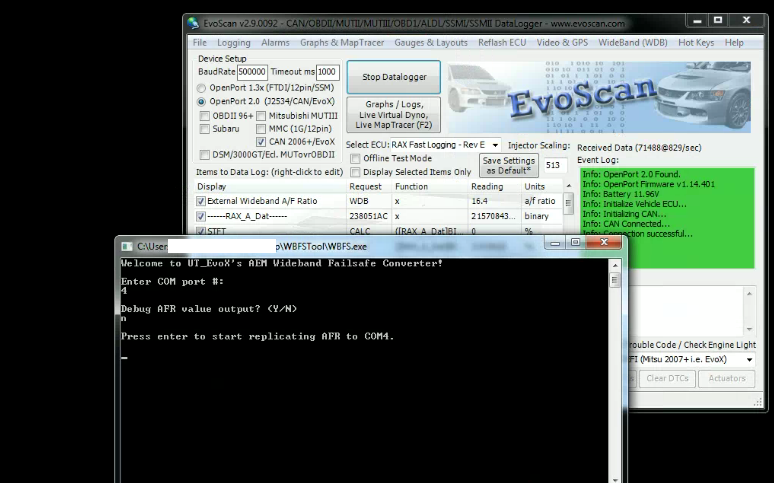This screenshot has height=483, width=774.
Task: Click the Request column header
Action: point(369,187)
